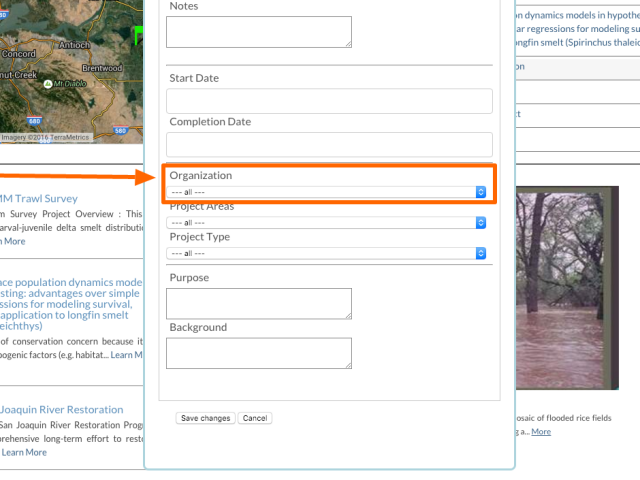The image size is (640, 480).
Task: Open the Organization dropdown
Action: tap(327, 192)
